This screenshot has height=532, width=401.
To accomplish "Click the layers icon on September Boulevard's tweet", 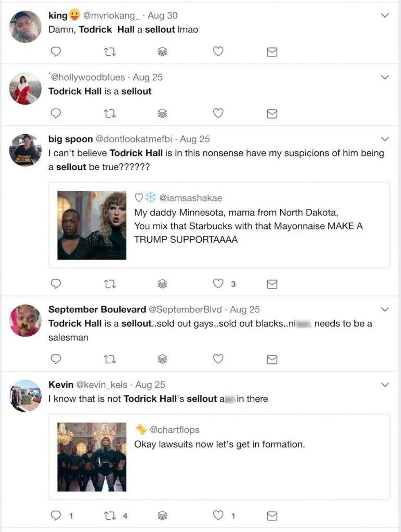I will [162, 359].
